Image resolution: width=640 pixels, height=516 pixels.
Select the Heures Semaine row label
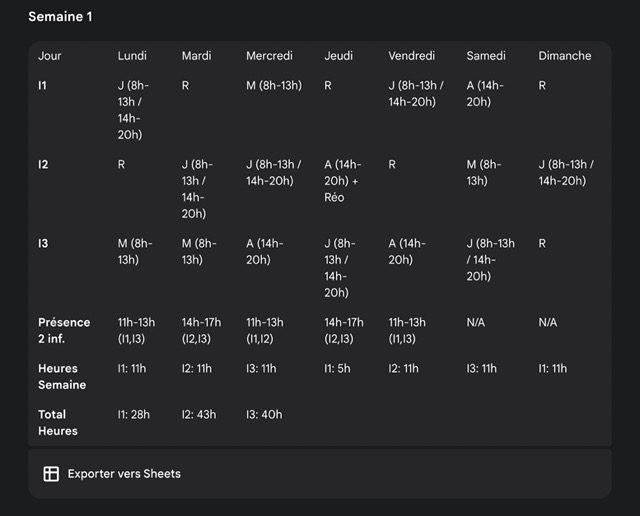pyautogui.click(x=62, y=376)
